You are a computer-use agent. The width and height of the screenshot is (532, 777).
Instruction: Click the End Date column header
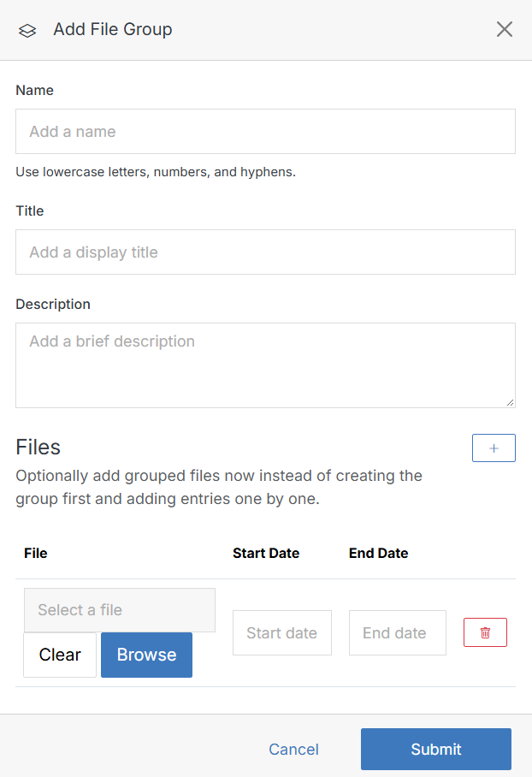[x=378, y=553]
